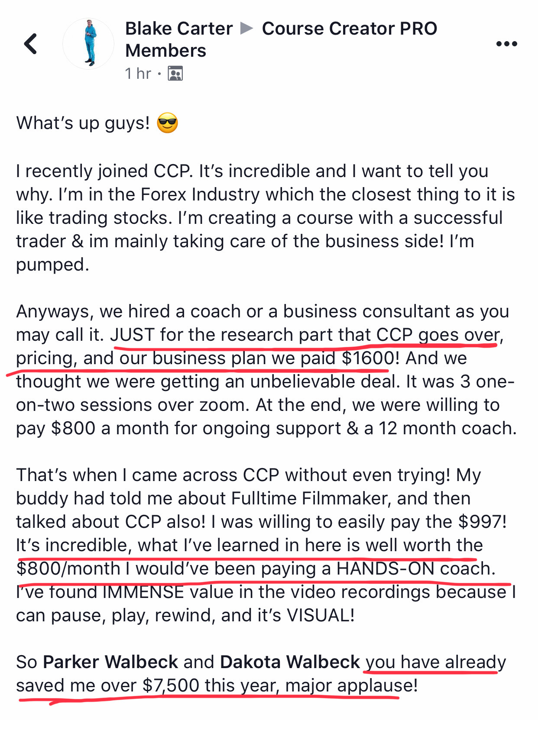Click the "1 hr" post timestamp
538x756 pixels.
click(x=138, y=74)
